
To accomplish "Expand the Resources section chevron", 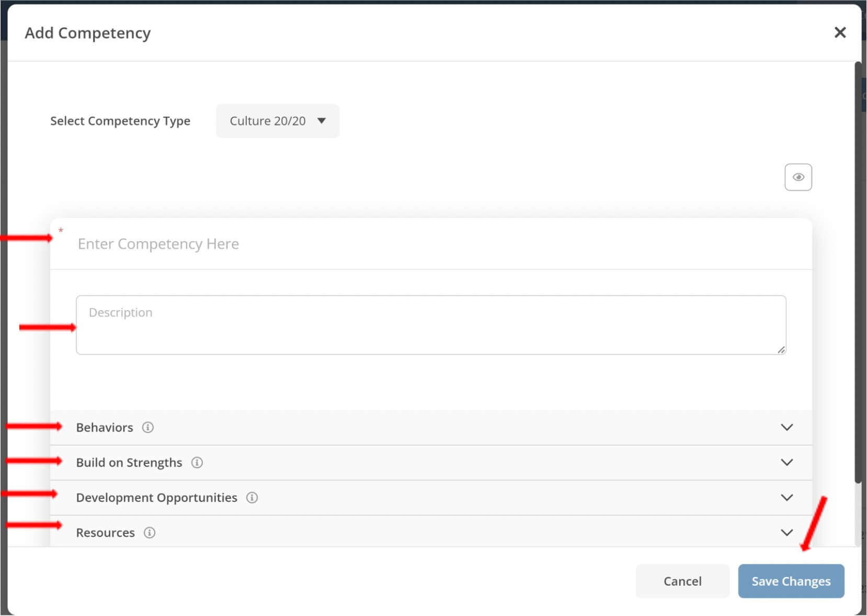I will (787, 532).
